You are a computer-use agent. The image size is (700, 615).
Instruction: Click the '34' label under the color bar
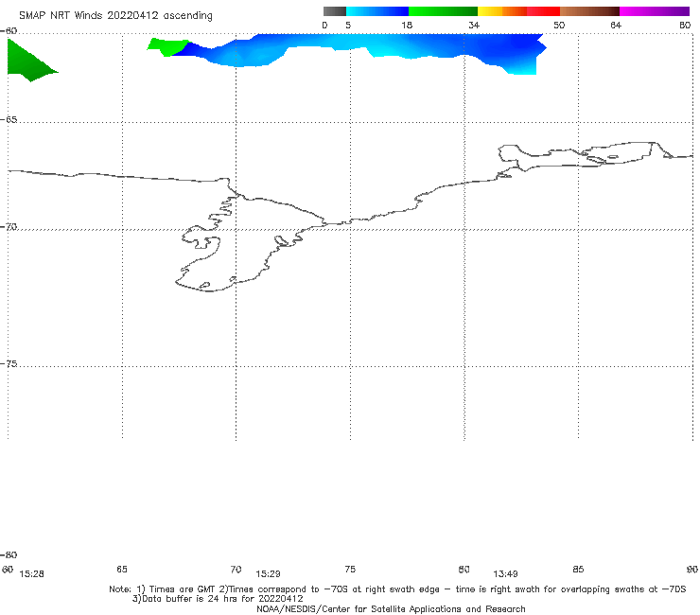(x=474, y=25)
